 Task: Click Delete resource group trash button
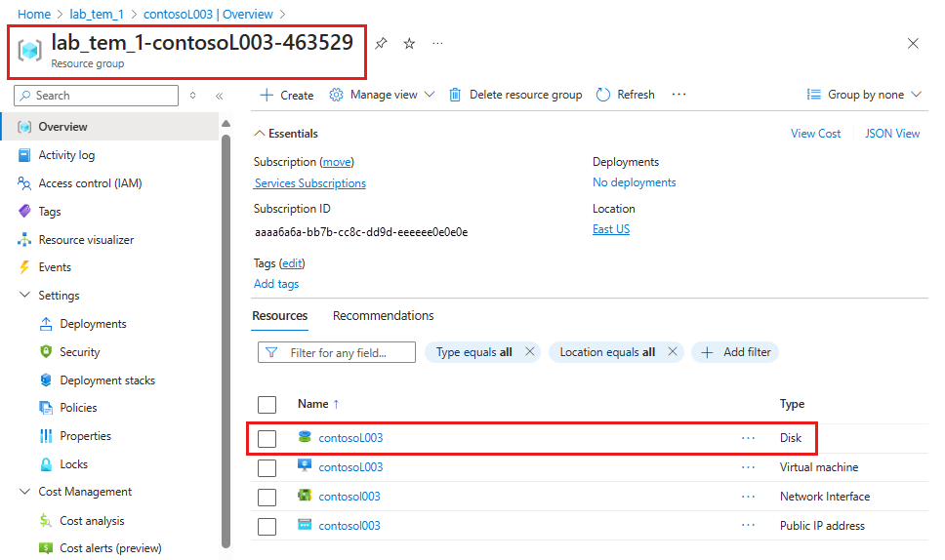(x=515, y=95)
